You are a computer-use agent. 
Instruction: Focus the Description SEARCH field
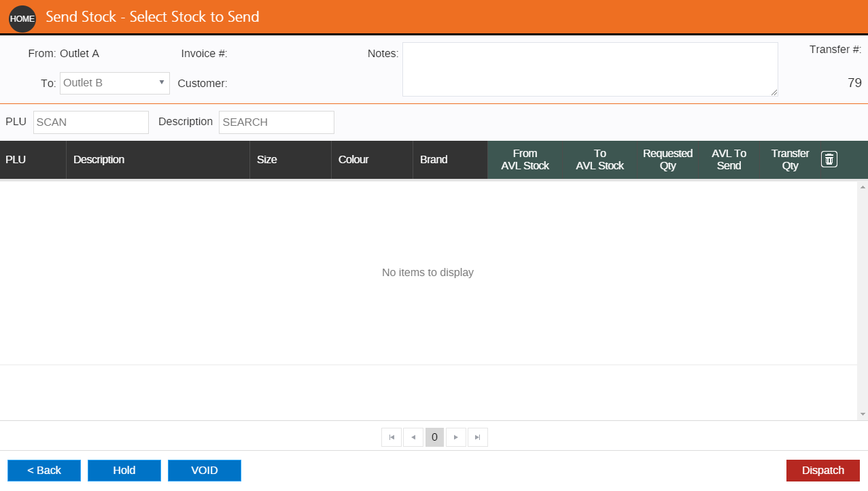point(277,122)
